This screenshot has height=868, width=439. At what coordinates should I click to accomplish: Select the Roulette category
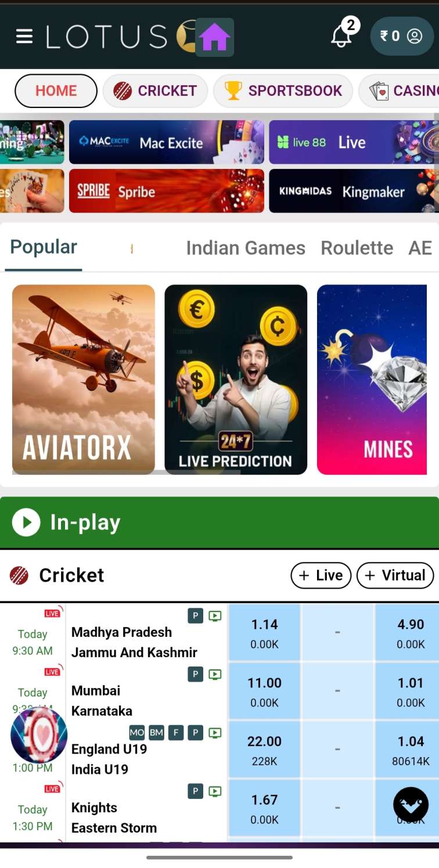357,248
